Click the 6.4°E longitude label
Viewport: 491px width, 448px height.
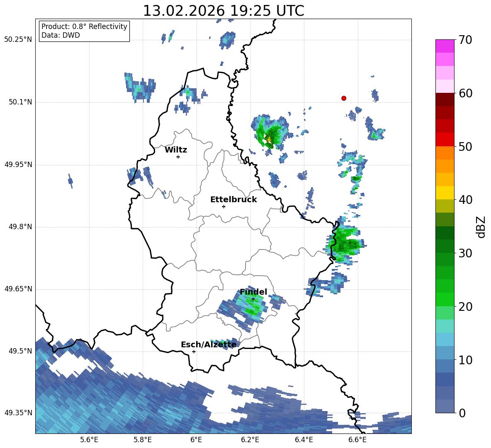pos(304,440)
